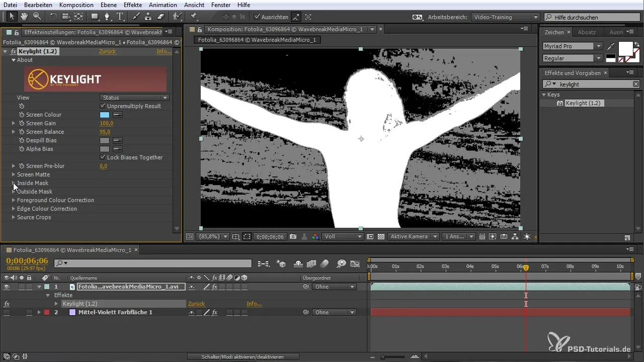The image size is (644, 362).
Task: Select the Zoom magnifier tool
Action: coord(37,17)
